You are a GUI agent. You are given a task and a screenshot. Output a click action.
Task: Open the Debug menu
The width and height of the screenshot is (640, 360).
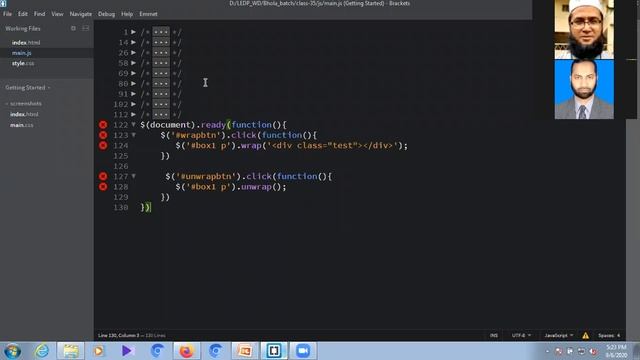106,14
